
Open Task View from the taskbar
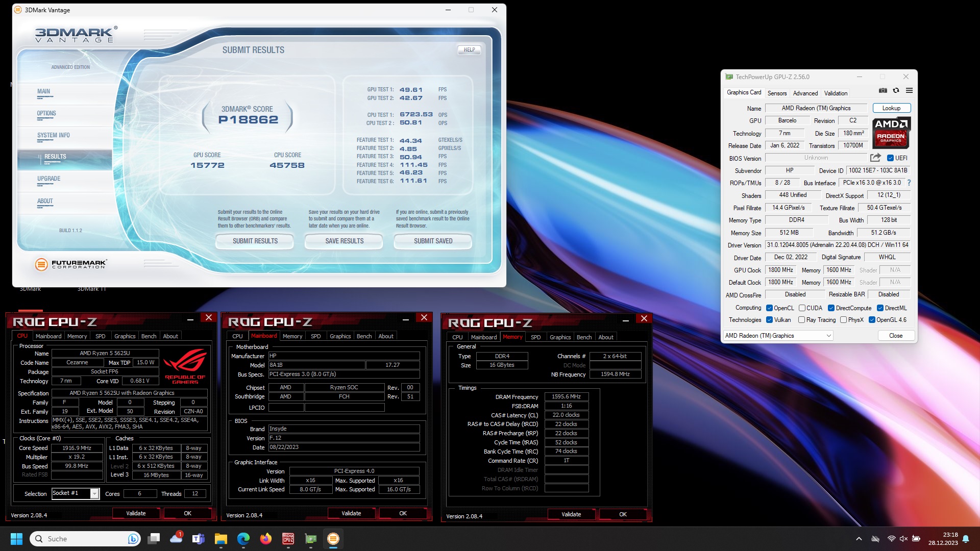[154, 539]
